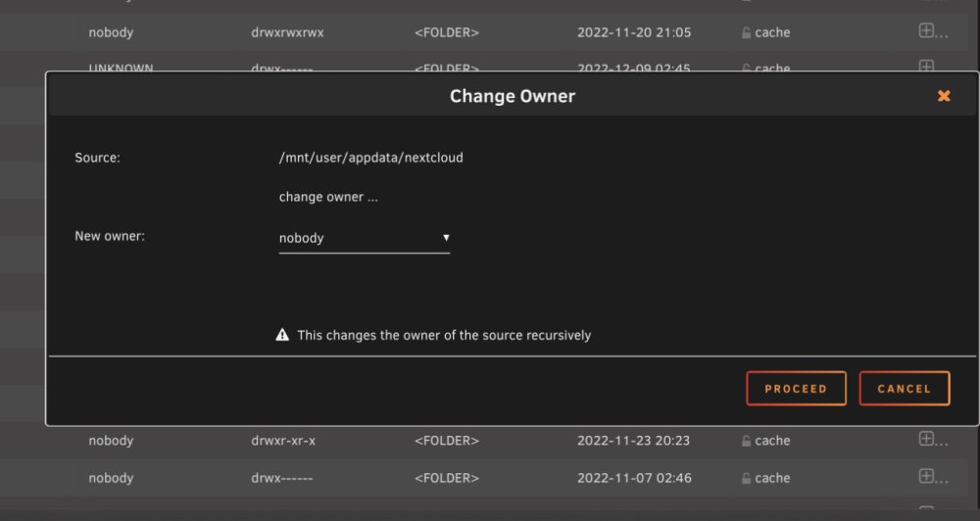Click the plus action icon for the 2022-11-23 20:23 row
Viewport: 980px width, 521px height.
pyautogui.click(x=926, y=439)
